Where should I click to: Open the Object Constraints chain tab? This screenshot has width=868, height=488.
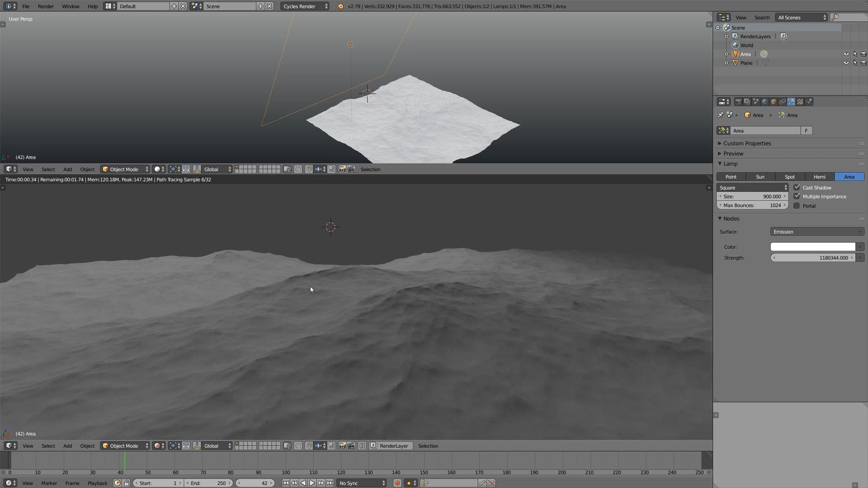(782, 102)
